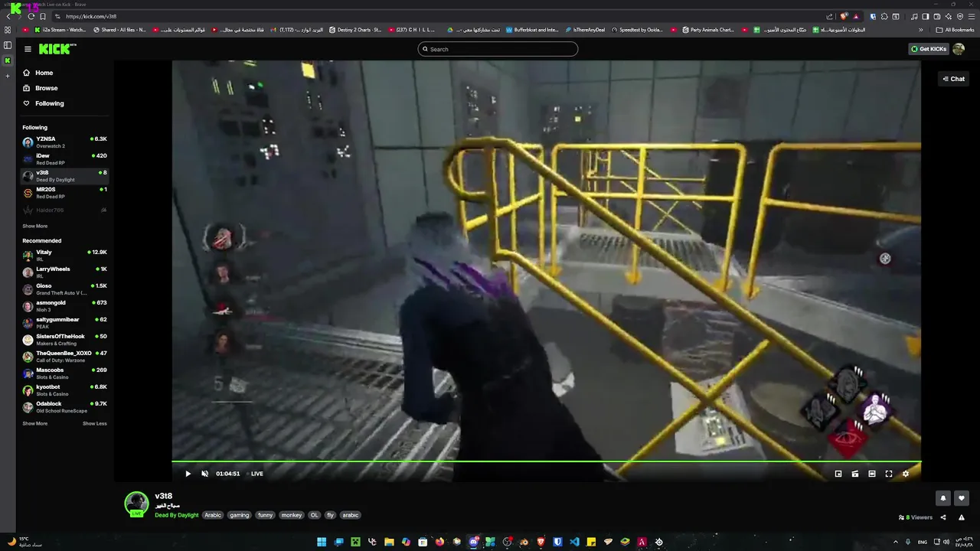Open SistersOfTheHook recommended channel
Image resolution: width=980 pixels, height=551 pixels.
(64, 340)
